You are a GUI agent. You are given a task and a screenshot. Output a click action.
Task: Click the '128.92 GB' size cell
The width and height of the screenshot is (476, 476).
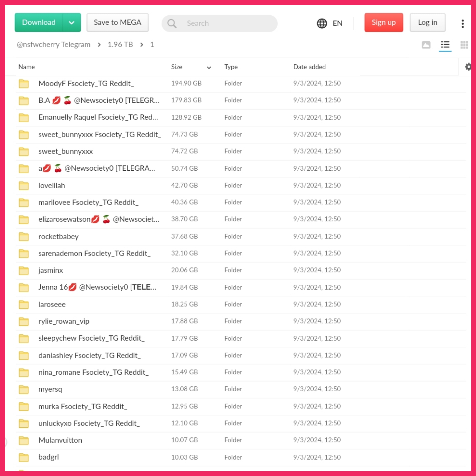186,117
